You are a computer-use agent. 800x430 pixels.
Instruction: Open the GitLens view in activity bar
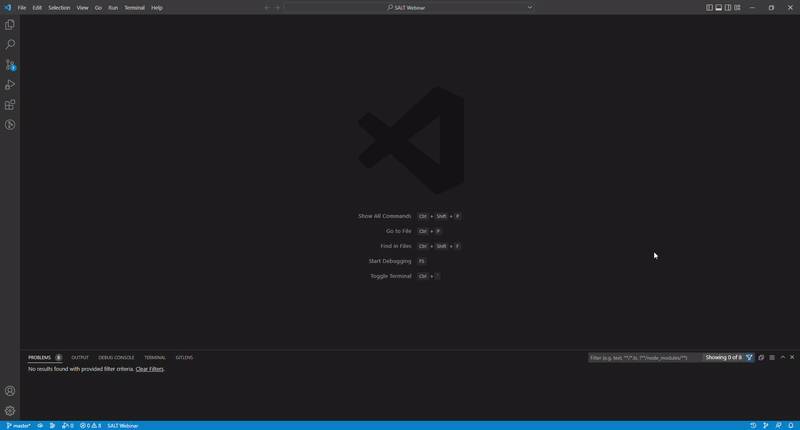coord(10,124)
